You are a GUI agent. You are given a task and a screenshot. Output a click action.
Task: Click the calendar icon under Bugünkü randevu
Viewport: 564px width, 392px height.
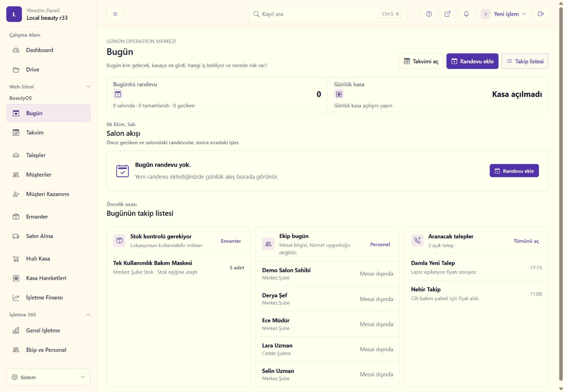(x=118, y=94)
